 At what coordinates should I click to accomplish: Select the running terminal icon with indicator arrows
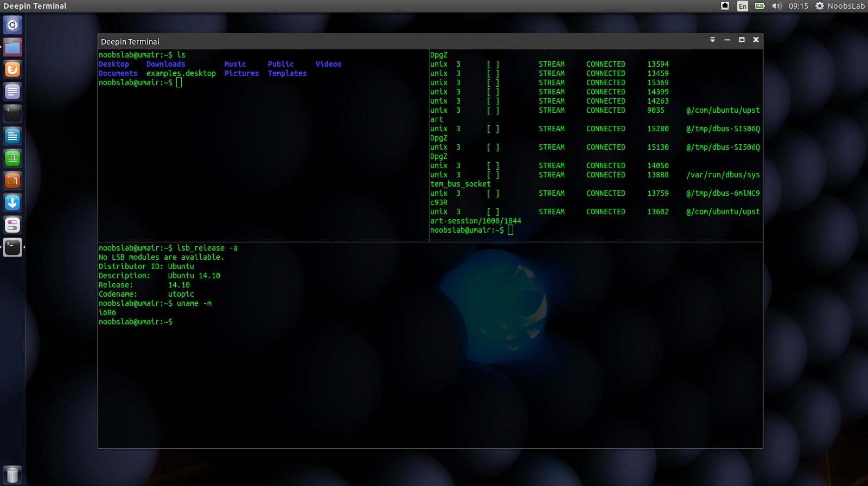point(12,247)
